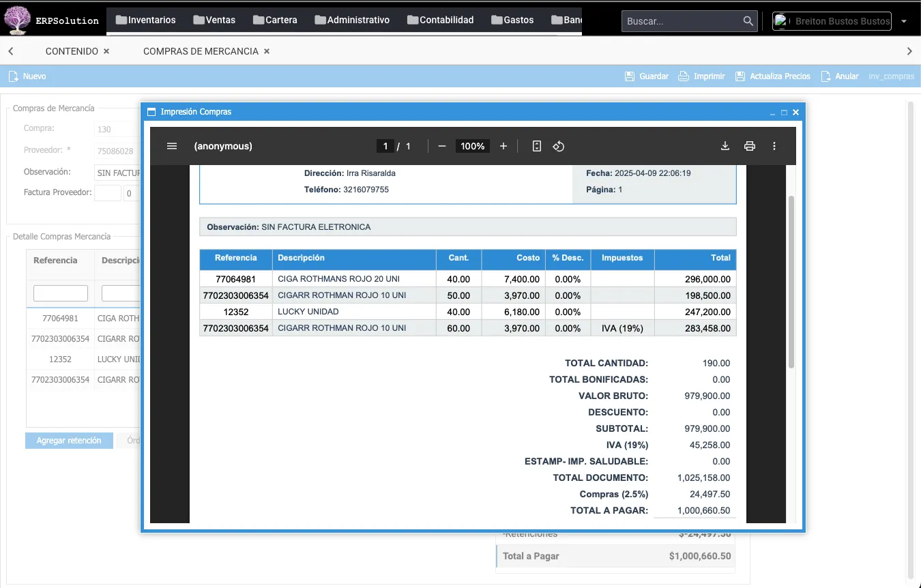Click the Agregar retención button
Viewport: 921px width, 588px height.
point(69,441)
